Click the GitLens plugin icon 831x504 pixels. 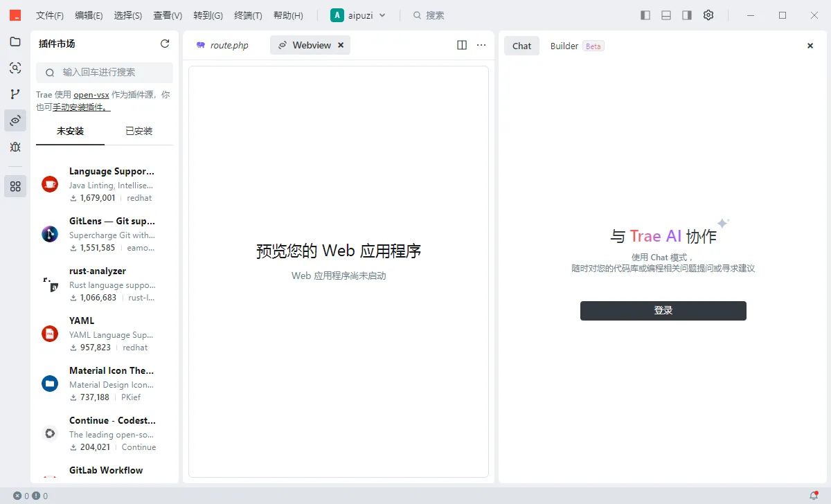tap(50, 234)
